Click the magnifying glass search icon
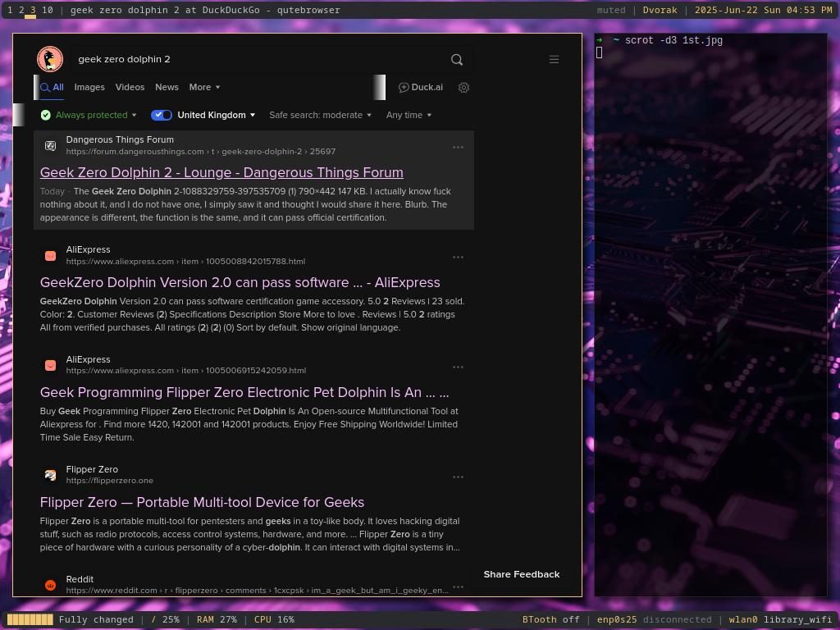 click(456, 59)
